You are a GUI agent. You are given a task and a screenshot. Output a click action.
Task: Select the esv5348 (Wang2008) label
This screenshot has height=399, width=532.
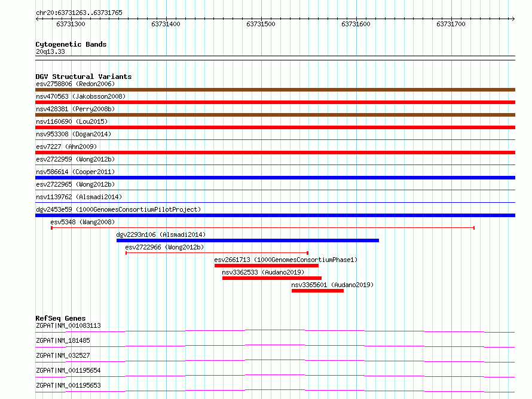click(x=82, y=222)
